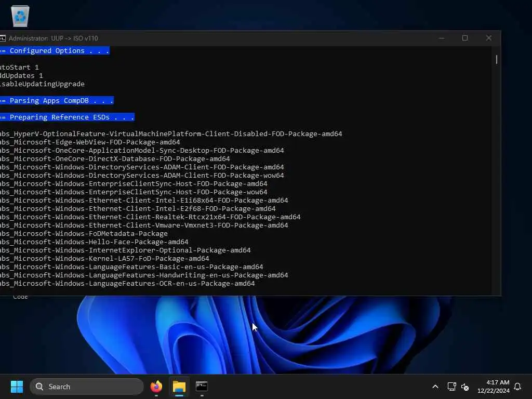Open the network status tray icon
The height and width of the screenshot is (399, 532).
pyautogui.click(x=451, y=387)
